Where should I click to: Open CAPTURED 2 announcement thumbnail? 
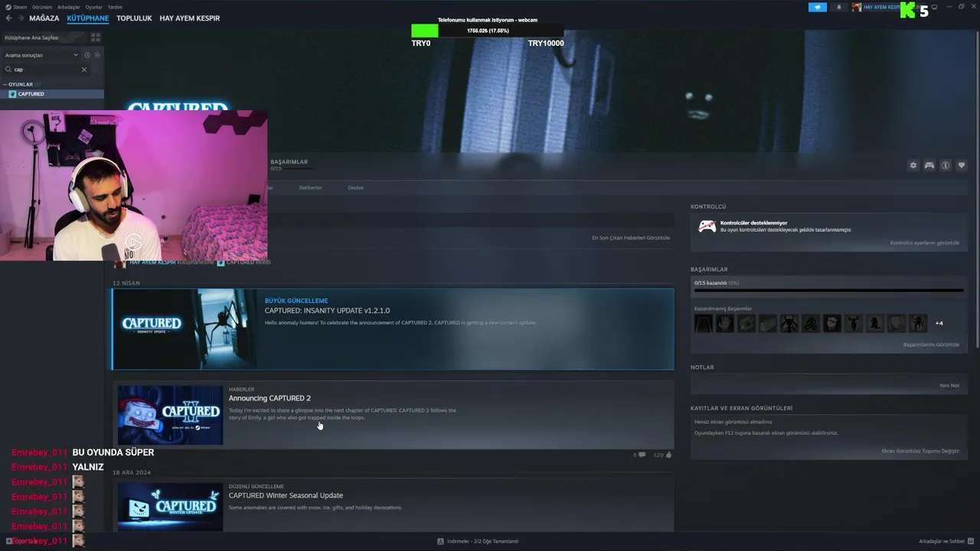[170, 415]
